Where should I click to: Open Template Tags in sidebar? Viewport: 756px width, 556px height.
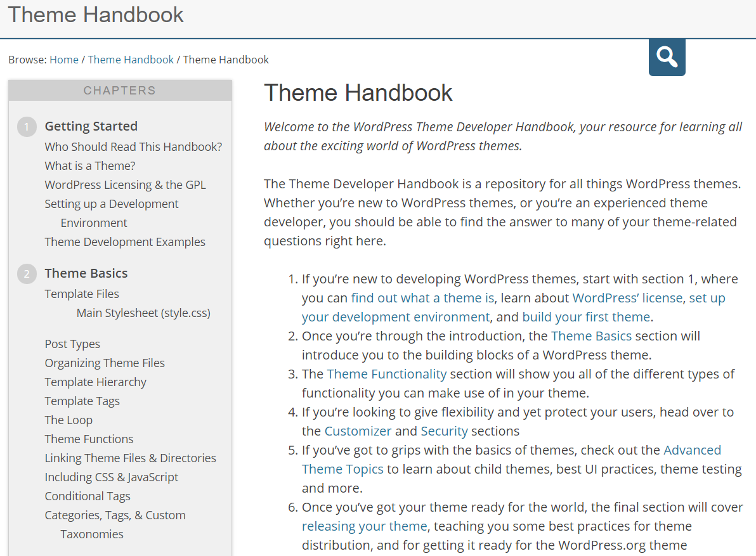pyautogui.click(x=82, y=401)
